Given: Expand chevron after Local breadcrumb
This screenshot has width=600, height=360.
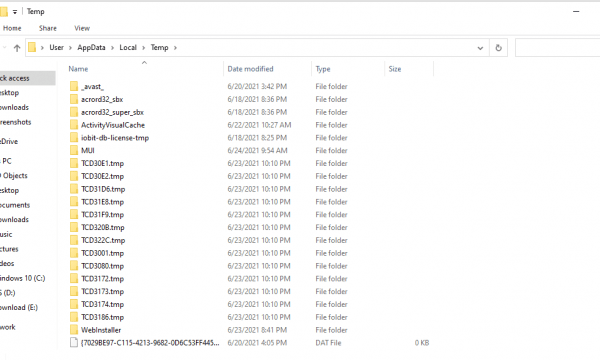Looking at the screenshot, I should tap(143, 48).
